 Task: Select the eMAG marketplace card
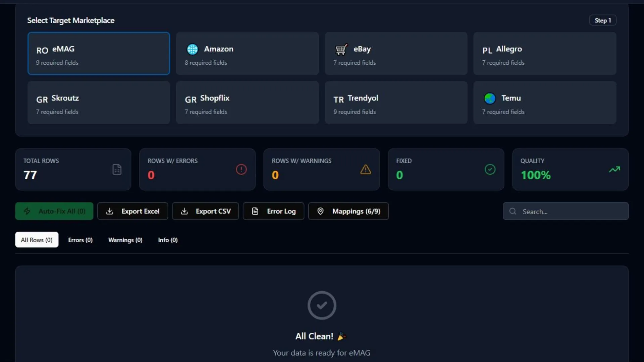tap(99, 54)
